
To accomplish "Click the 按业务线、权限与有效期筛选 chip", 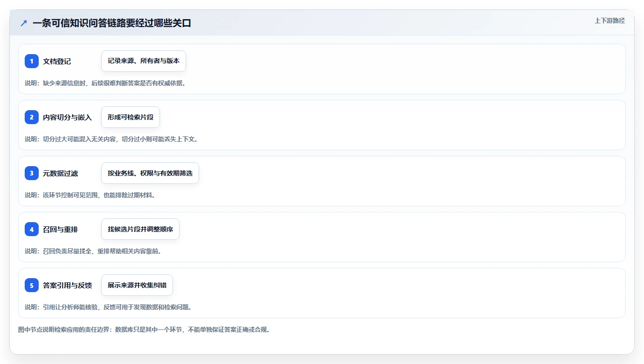I will pos(150,173).
